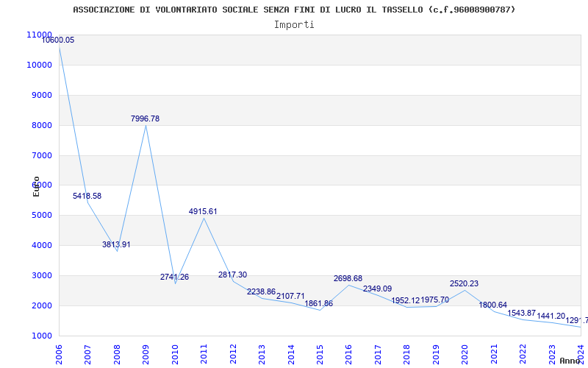Select the chart title mentioning IL TASSELLO
The image size is (588, 368).
click(x=295, y=10)
